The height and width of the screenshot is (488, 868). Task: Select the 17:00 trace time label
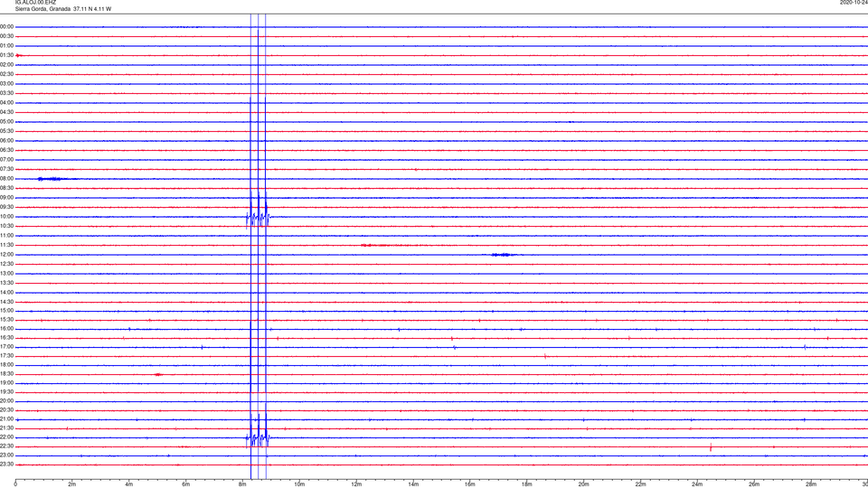coord(7,347)
